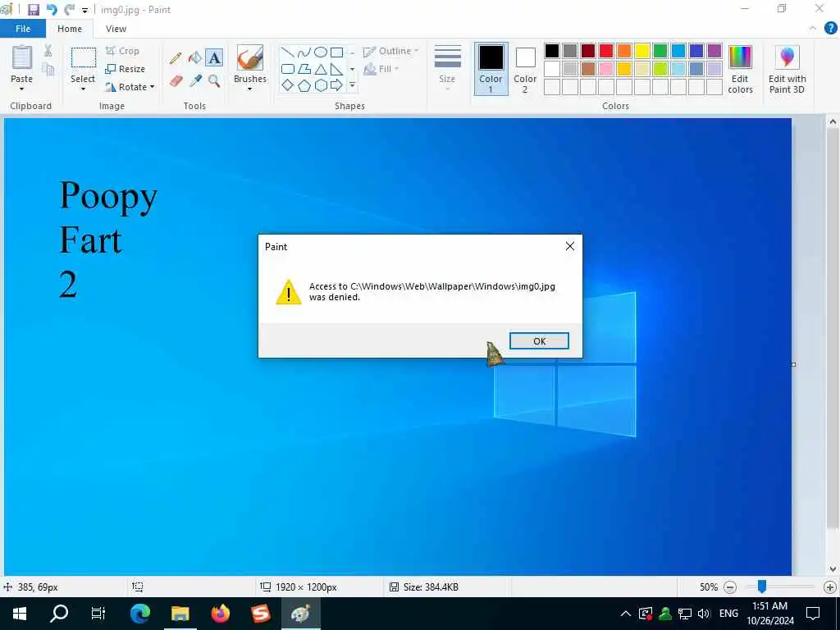Choose the Right triangle shape
This screenshot has width=840, height=630.
[336, 69]
